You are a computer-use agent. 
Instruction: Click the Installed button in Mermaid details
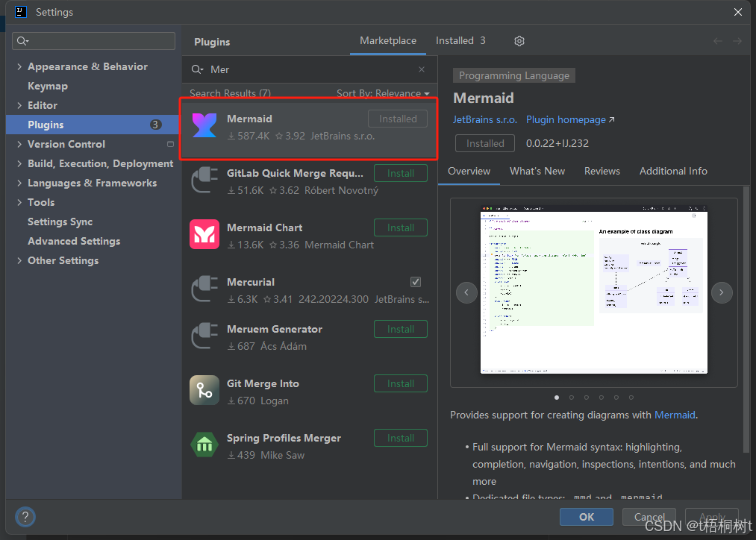[485, 143]
